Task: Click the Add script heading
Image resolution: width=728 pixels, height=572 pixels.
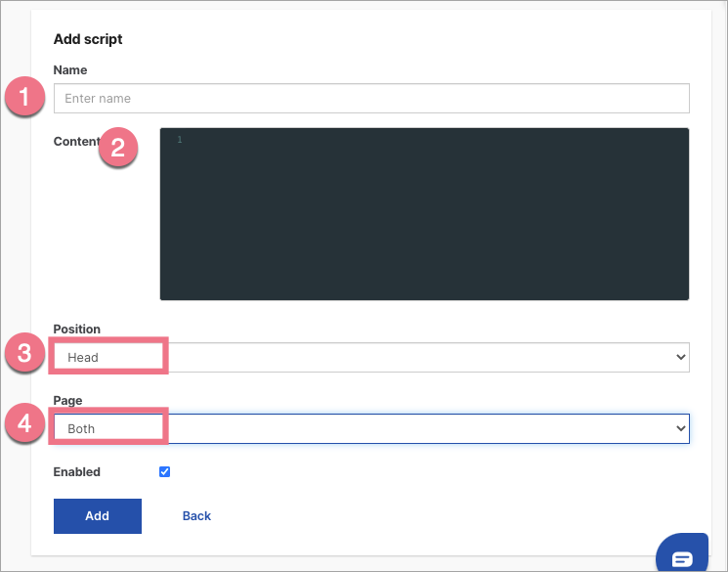Action: click(88, 40)
